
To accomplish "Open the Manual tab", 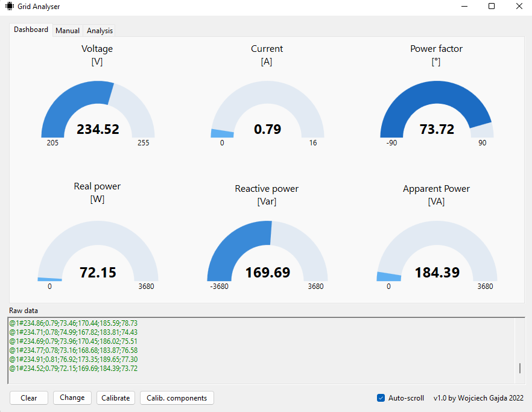I will click(x=68, y=31).
